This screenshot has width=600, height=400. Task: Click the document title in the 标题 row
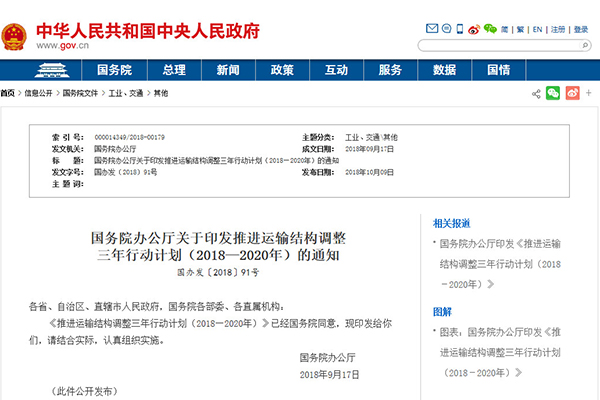pos(217,161)
